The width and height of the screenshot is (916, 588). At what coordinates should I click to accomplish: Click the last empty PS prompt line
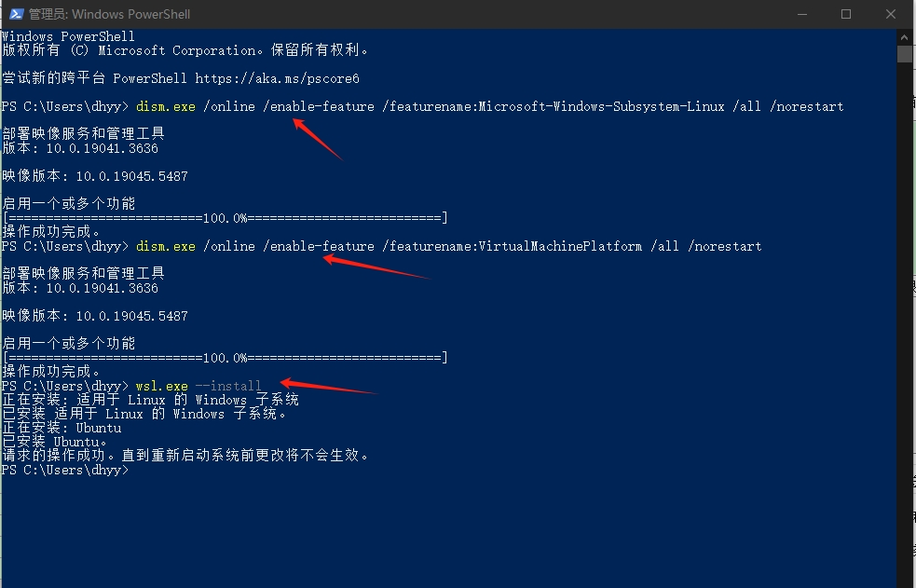(65, 470)
